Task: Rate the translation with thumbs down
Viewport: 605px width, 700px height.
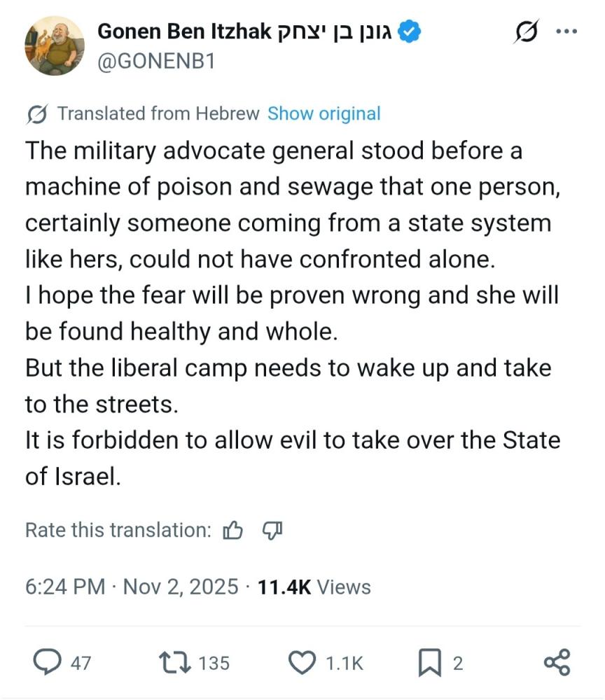Action: (x=272, y=530)
